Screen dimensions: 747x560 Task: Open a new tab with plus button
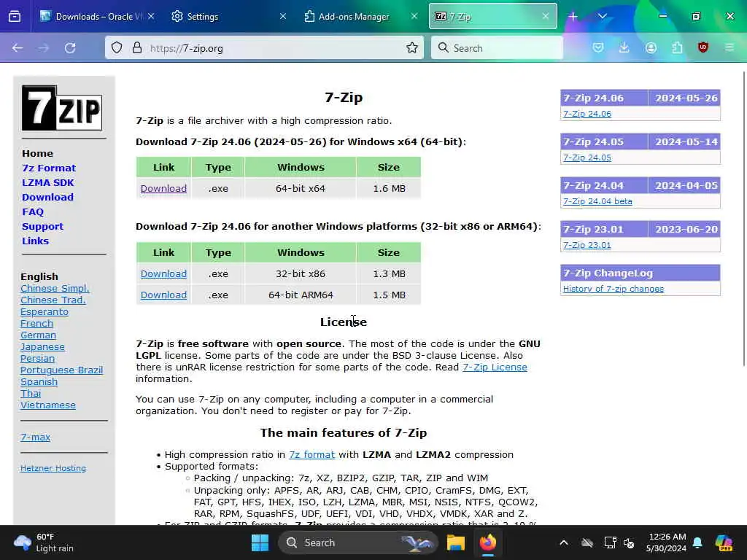click(x=573, y=16)
